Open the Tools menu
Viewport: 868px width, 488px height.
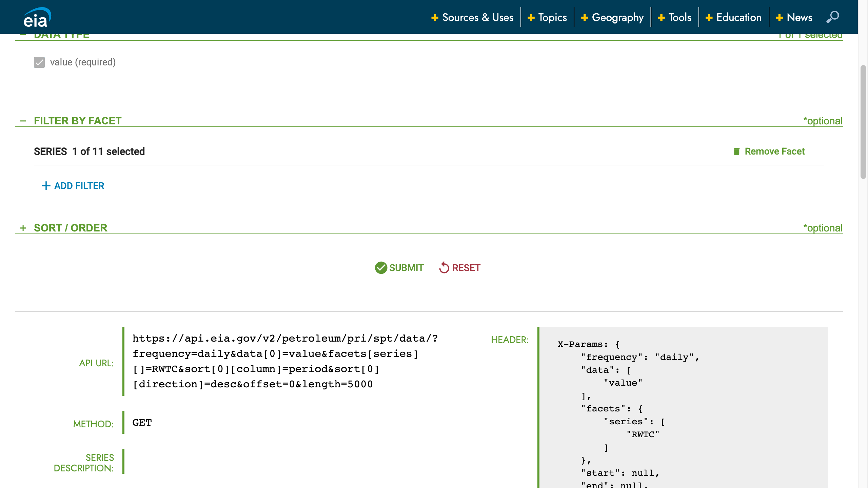[679, 18]
